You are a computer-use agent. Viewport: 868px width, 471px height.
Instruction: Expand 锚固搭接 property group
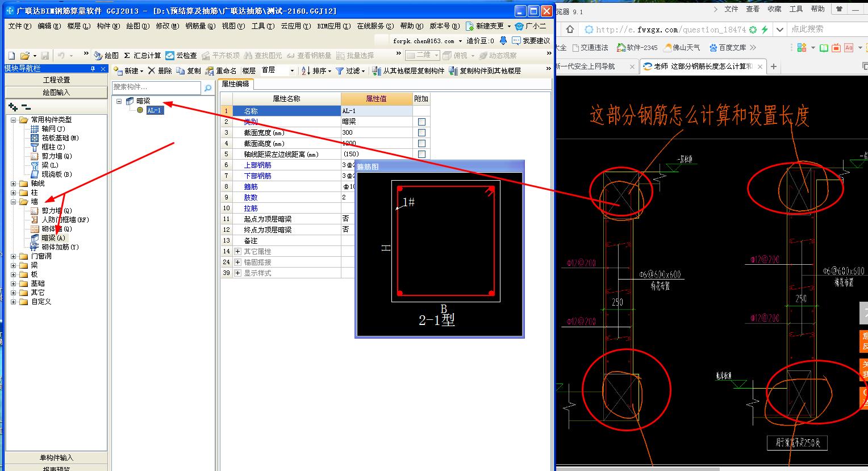pos(238,262)
